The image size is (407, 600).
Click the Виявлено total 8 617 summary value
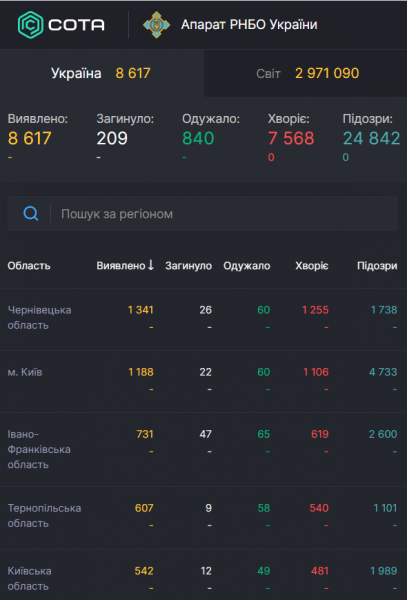tap(29, 138)
